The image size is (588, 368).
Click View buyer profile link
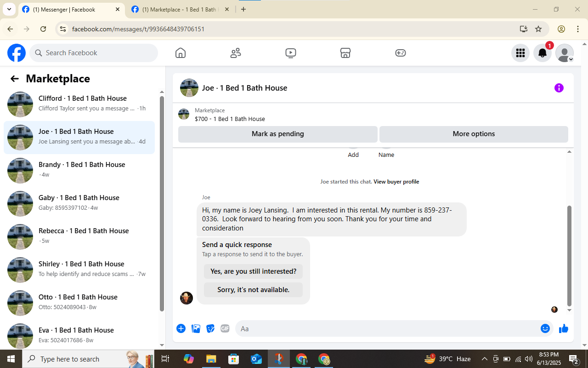396,182
